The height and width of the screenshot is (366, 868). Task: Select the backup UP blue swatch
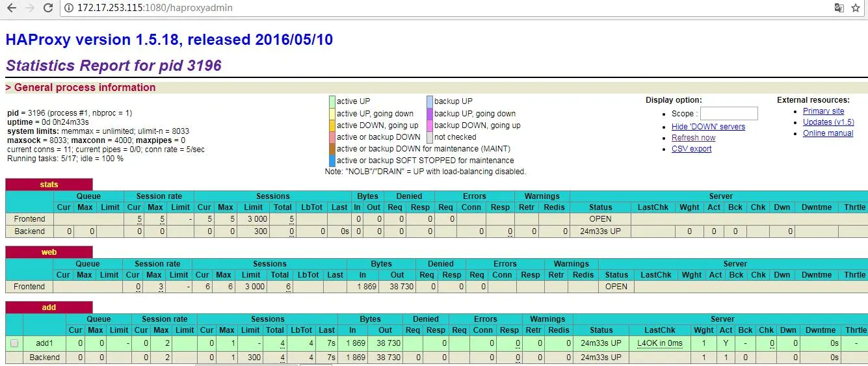point(430,101)
